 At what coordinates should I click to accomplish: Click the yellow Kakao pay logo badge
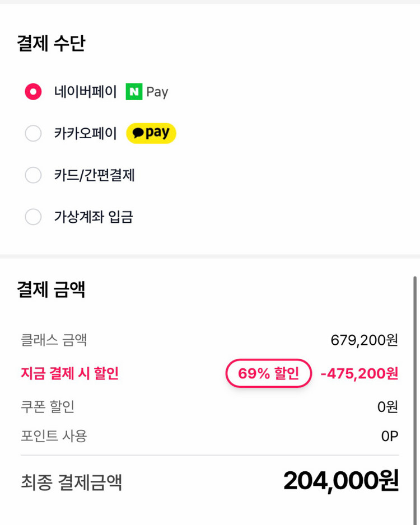click(151, 133)
